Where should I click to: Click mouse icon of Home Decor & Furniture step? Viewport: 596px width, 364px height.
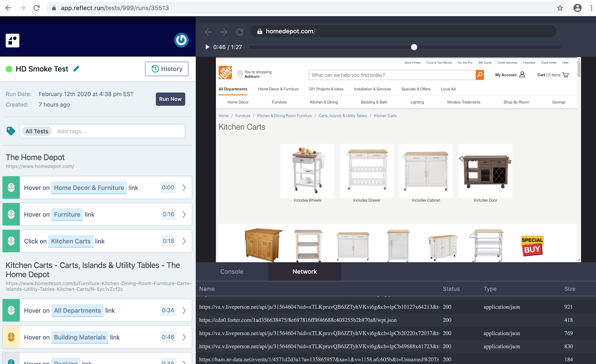pyautogui.click(x=11, y=188)
